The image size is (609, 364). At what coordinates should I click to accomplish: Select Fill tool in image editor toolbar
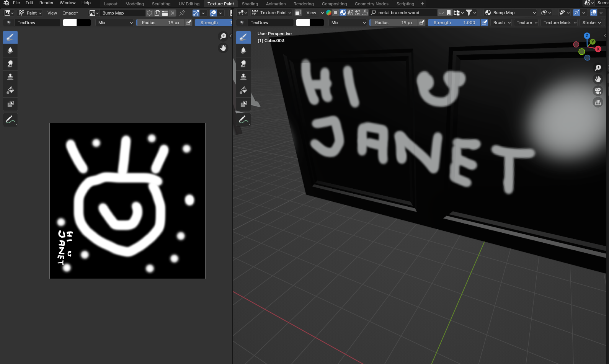point(10,91)
